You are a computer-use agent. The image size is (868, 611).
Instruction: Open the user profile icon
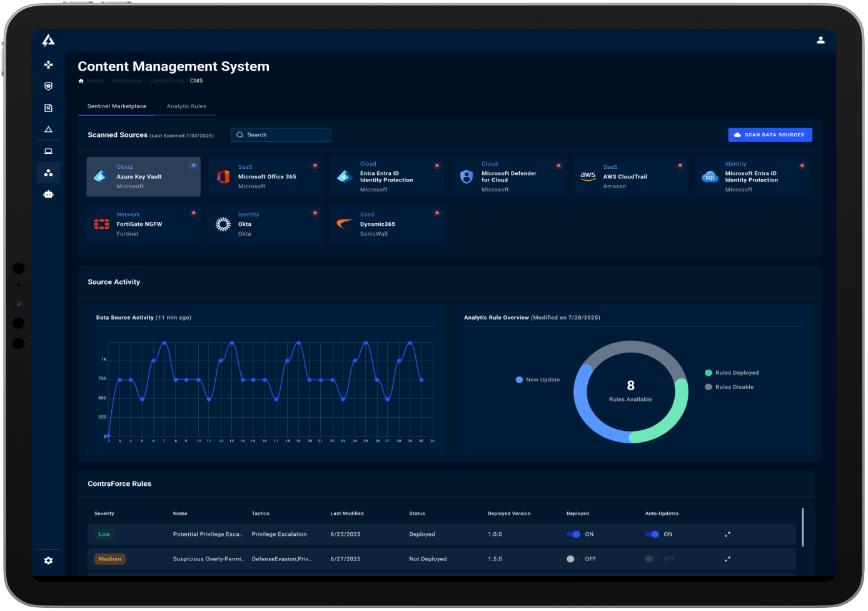(x=820, y=40)
